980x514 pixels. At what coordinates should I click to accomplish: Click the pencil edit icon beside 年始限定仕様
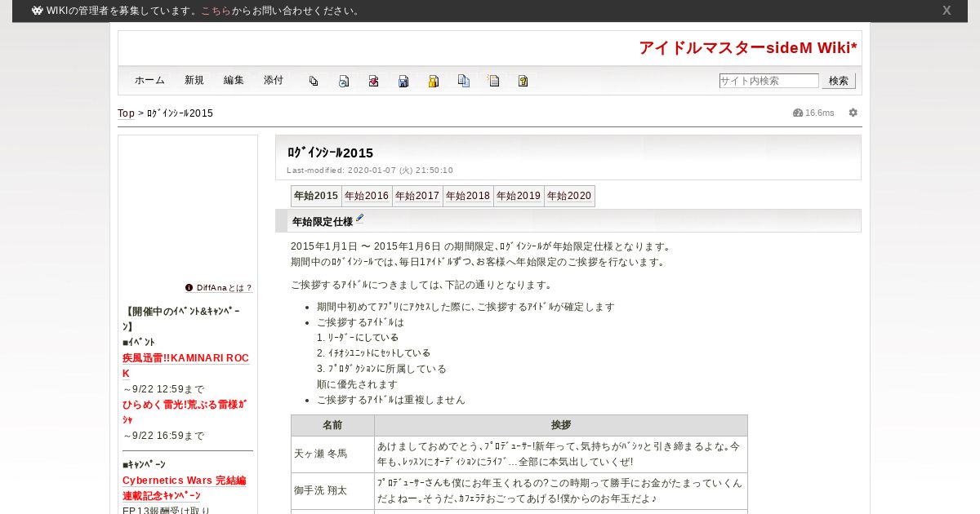pos(359,219)
